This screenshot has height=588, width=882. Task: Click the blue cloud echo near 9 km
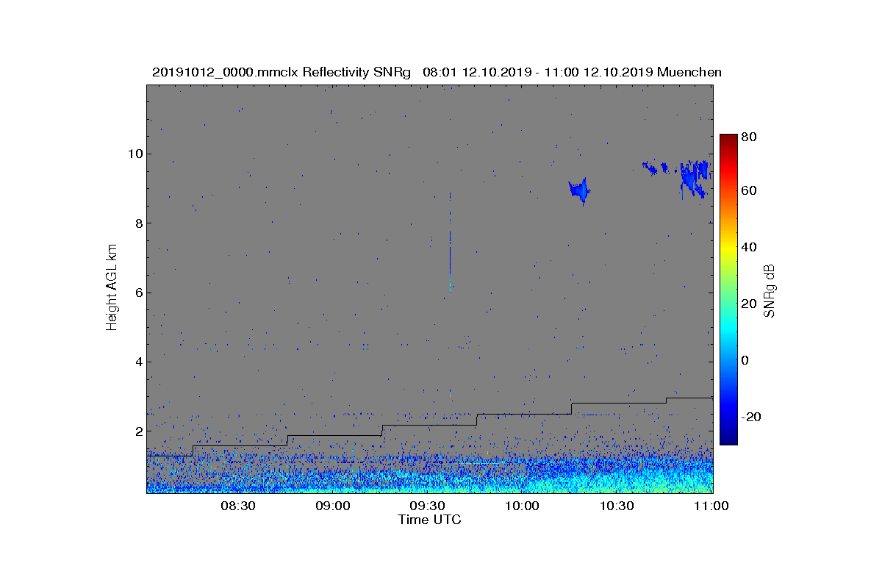pyautogui.click(x=579, y=190)
